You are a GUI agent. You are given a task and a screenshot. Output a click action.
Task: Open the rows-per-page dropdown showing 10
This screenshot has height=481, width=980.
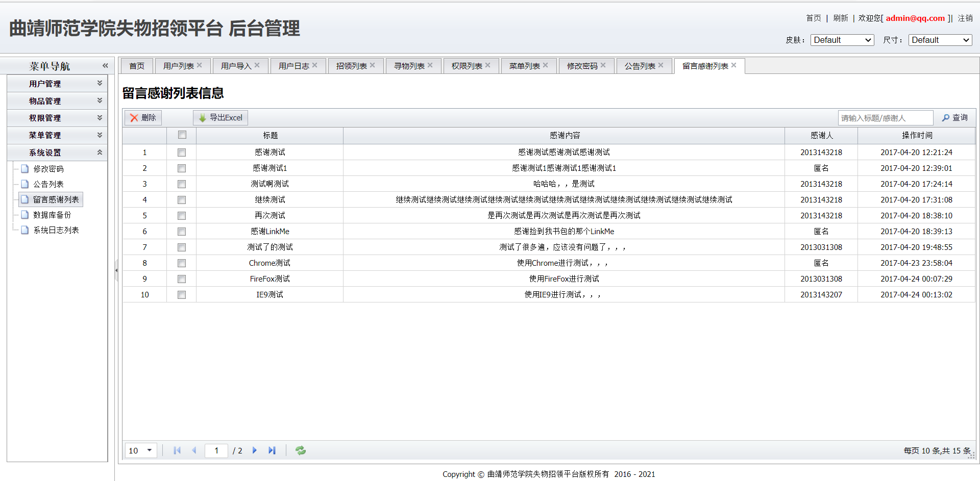[141, 450]
